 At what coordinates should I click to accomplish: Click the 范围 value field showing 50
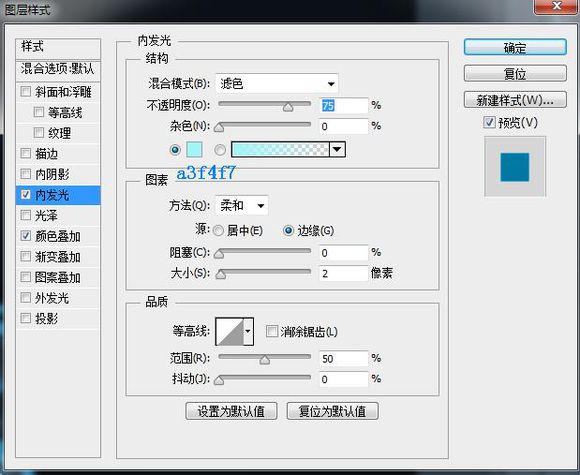[x=344, y=358]
